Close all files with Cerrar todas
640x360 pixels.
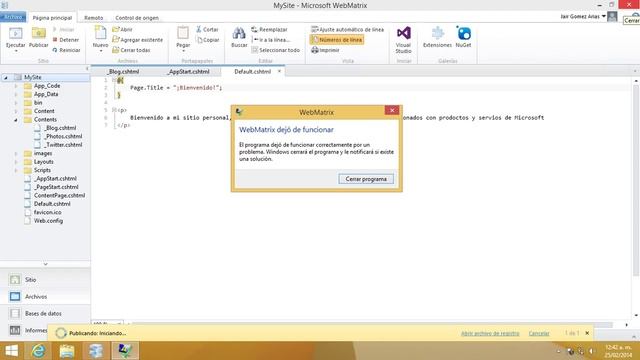click(131, 50)
